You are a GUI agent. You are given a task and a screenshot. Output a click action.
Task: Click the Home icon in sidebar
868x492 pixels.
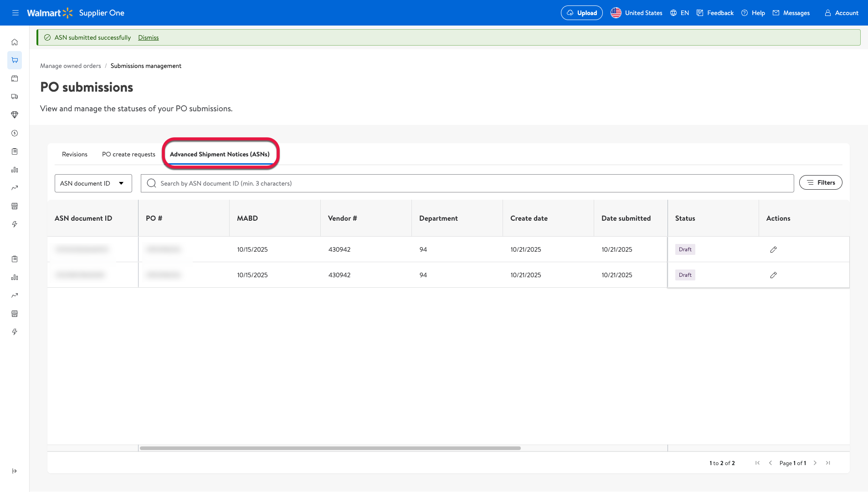point(15,42)
